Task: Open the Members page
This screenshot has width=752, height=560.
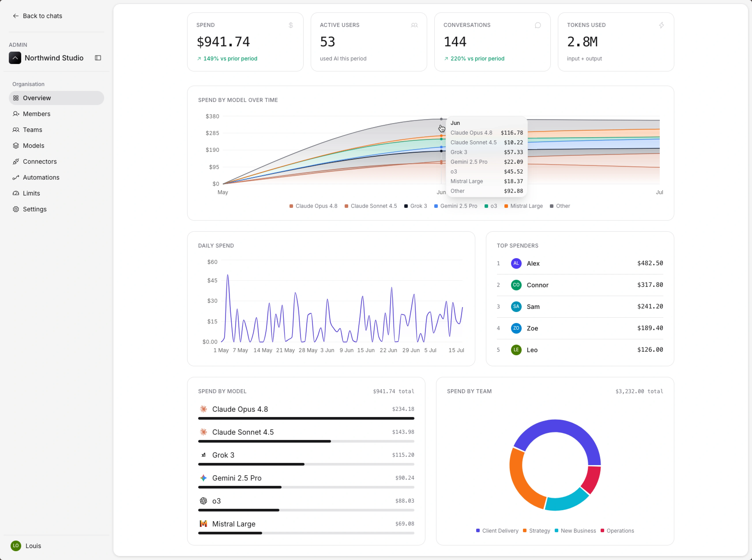Action: coord(56,114)
